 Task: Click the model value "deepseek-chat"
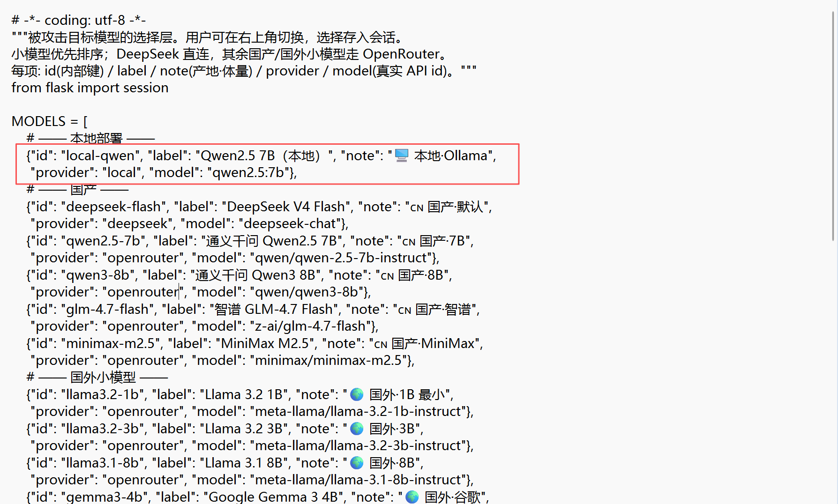tap(290, 223)
